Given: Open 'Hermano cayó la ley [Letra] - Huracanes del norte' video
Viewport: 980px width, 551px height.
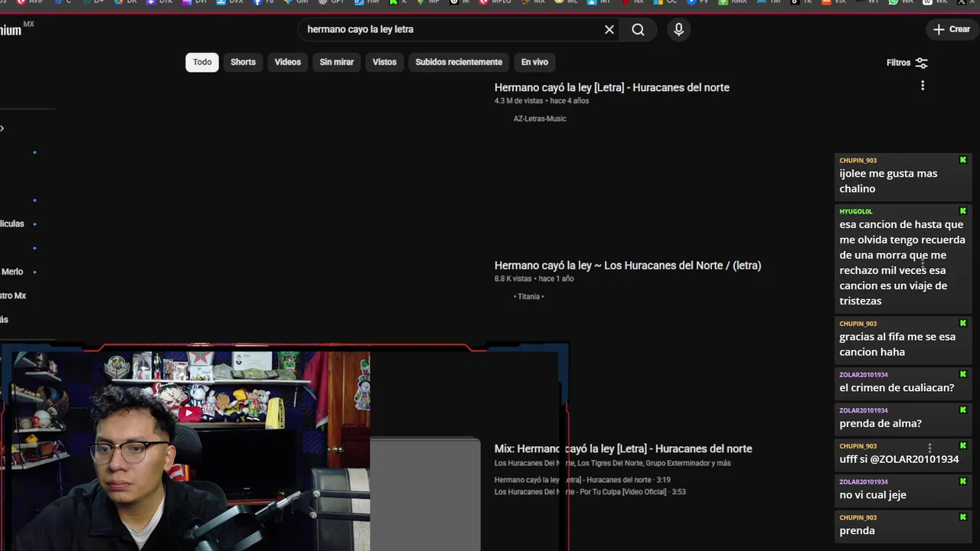Looking at the screenshot, I should click(x=612, y=87).
